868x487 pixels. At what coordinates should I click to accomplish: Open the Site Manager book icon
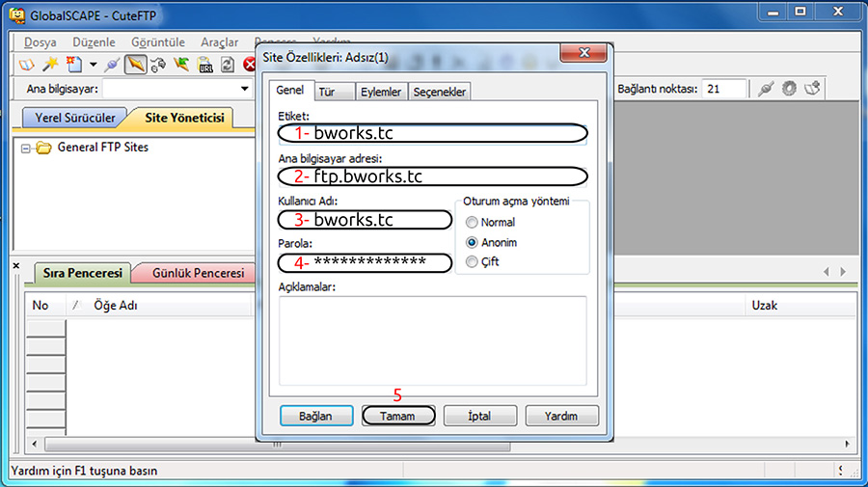(26, 65)
